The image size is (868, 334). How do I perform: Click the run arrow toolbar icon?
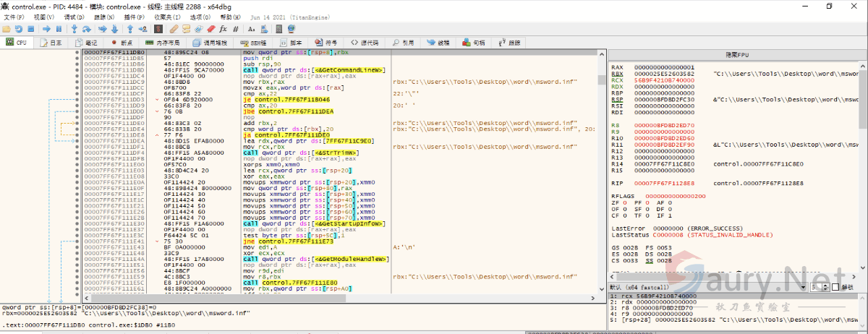pyautogui.click(x=47, y=29)
